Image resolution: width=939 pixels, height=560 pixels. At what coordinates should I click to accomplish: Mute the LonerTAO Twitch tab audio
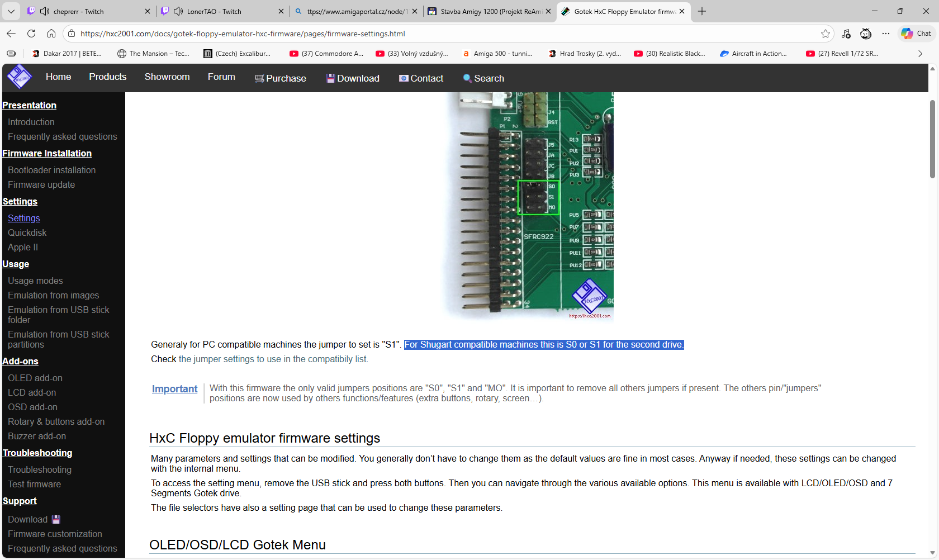click(x=178, y=11)
